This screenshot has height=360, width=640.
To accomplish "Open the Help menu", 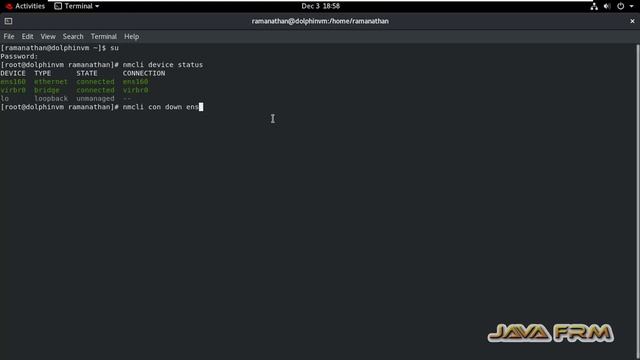I will 131,36.
